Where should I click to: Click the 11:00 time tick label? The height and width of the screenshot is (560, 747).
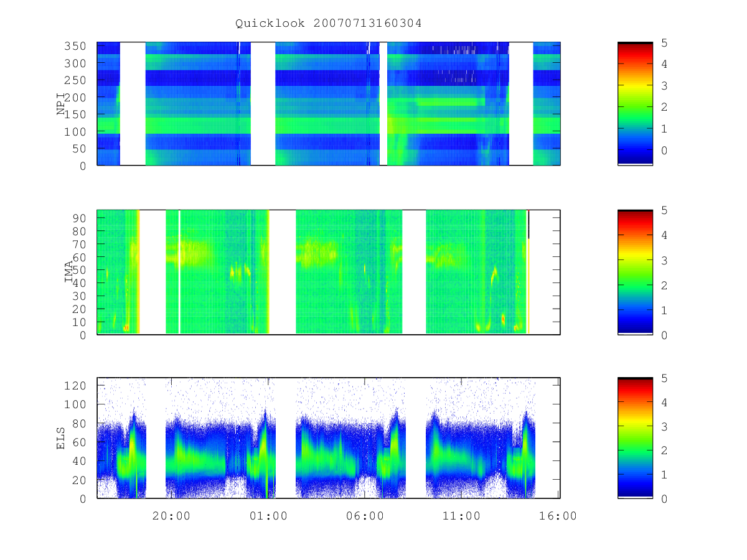tap(461, 515)
